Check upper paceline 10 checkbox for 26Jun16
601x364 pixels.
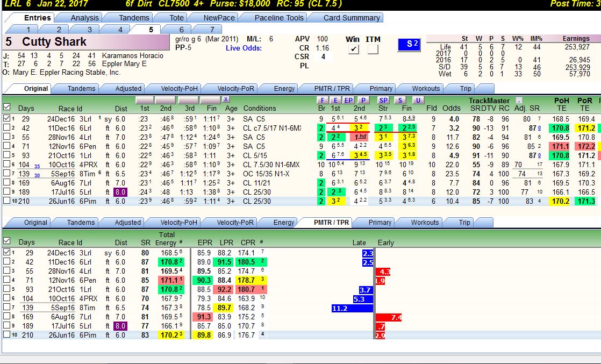[6, 201]
